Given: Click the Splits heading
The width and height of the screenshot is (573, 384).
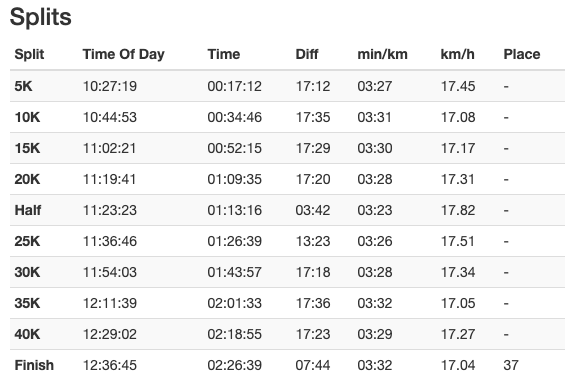Looking at the screenshot, I should click(41, 17).
